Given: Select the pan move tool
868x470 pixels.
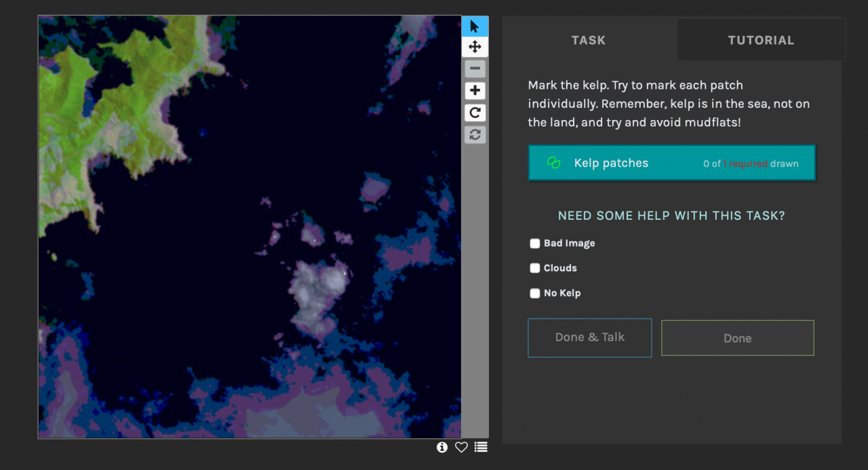Looking at the screenshot, I should pos(475,47).
